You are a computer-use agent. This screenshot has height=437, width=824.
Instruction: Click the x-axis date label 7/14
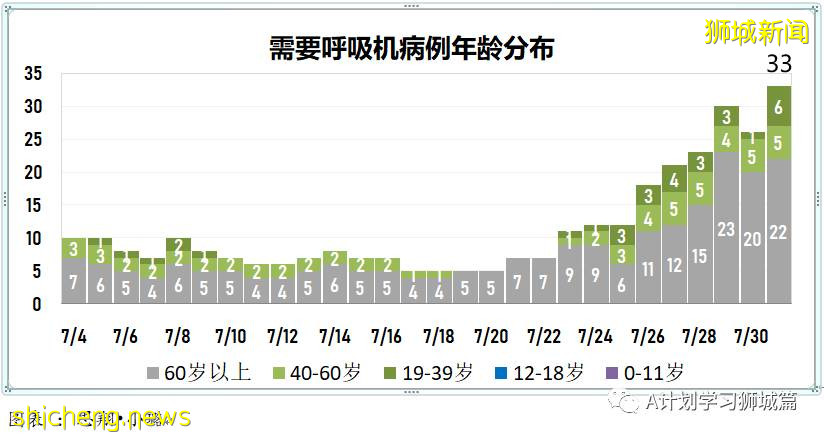tap(335, 336)
